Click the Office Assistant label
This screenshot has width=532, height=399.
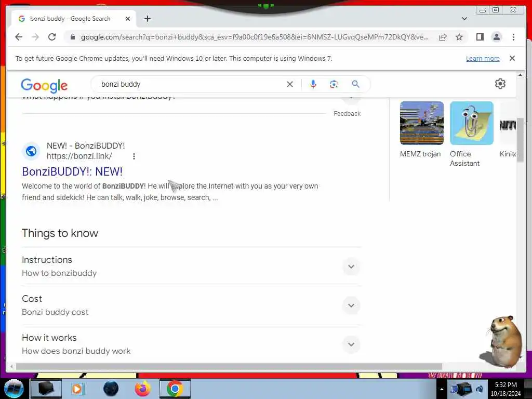pos(464,158)
